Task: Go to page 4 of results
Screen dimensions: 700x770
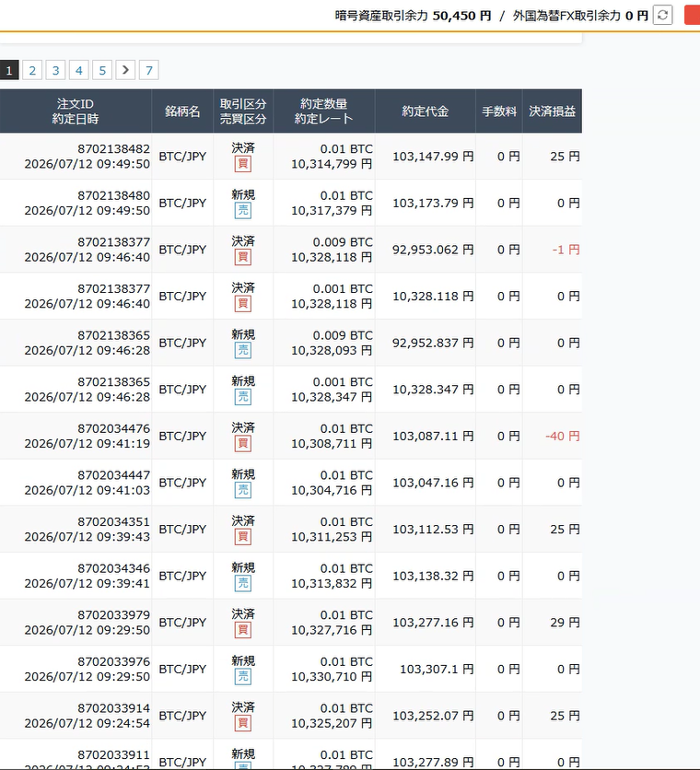Action: click(x=78, y=70)
